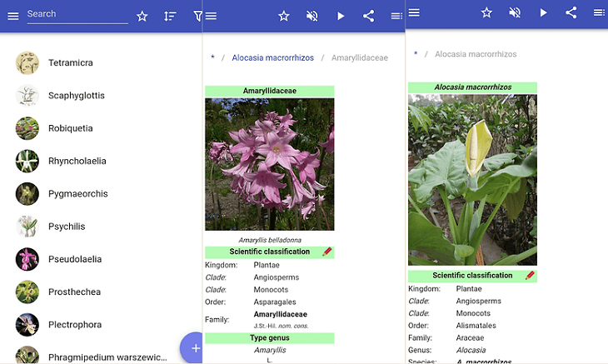Expand contents list on Alocasia page
The image size is (608, 364).
(599, 12)
